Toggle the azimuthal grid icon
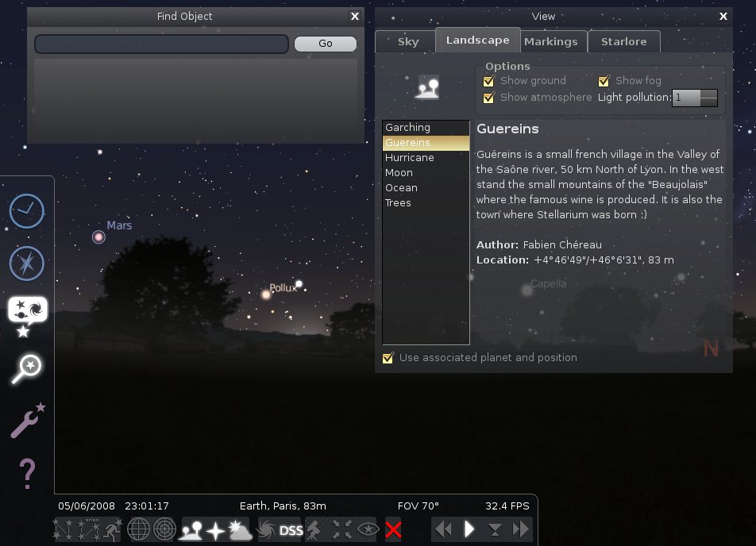The width and height of the screenshot is (756, 546). point(165,529)
